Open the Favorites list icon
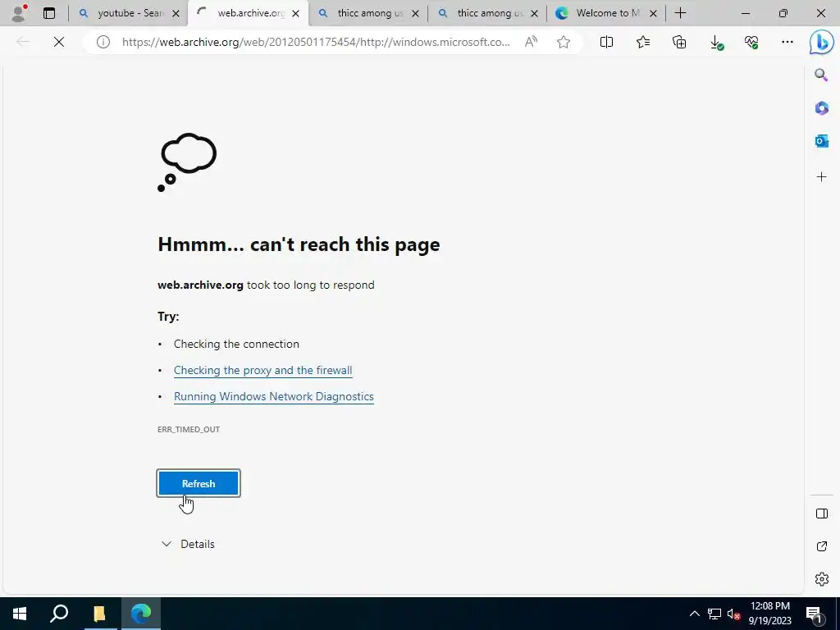Image resolution: width=840 pixels, height=630 pixels. [x=643, y=42]
